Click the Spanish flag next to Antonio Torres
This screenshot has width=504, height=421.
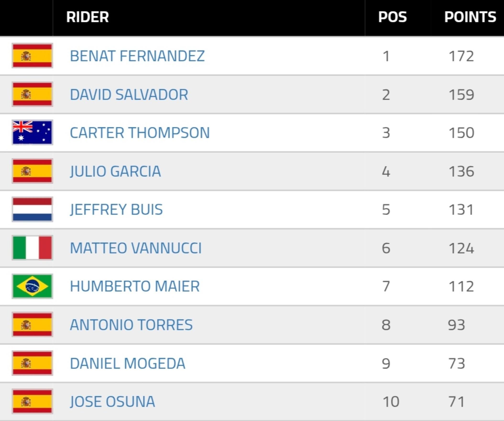[33, 324]
